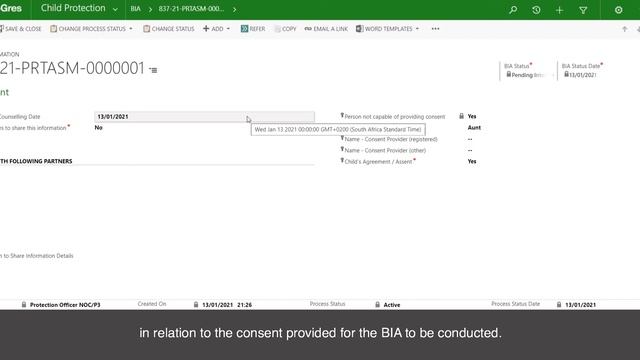Viewport: 640px width, 360px height.
Task: Click Process Status Date footer value
Action: pos(580,305)
